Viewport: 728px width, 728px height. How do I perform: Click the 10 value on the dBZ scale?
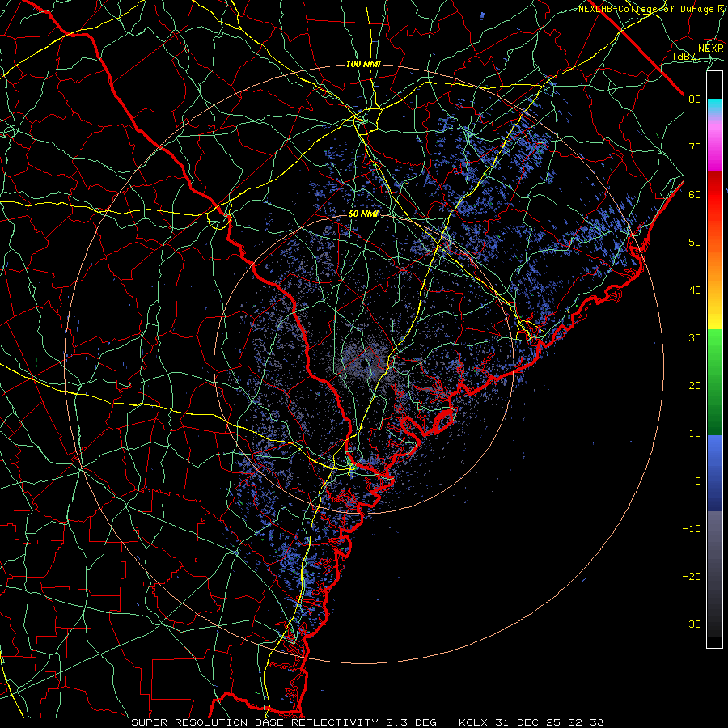tap(695, 434)
